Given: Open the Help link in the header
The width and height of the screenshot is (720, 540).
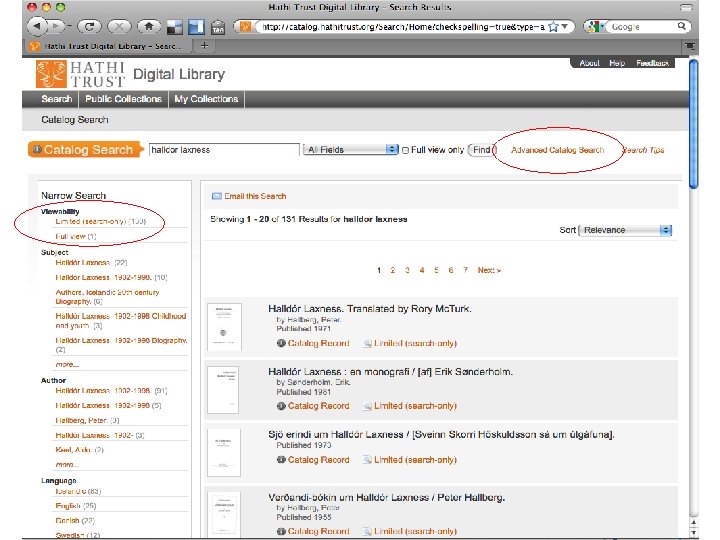Looking at the screenshot, I should 617,63.
